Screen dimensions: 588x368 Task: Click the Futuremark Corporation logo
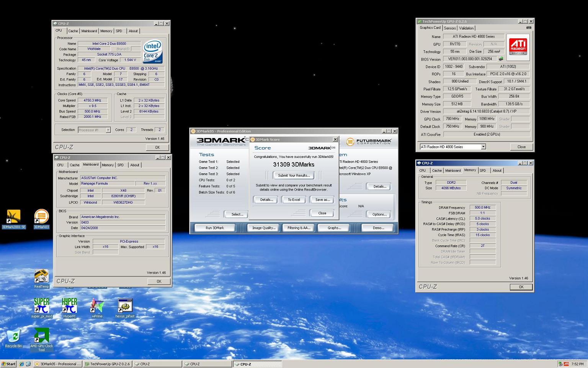click(369, 142)
